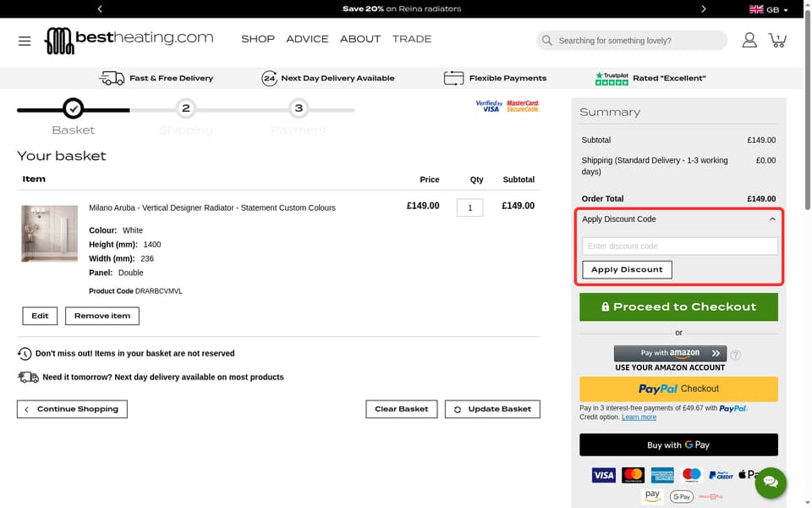Click the MasterCard SecureCode logo

[523, 107]
